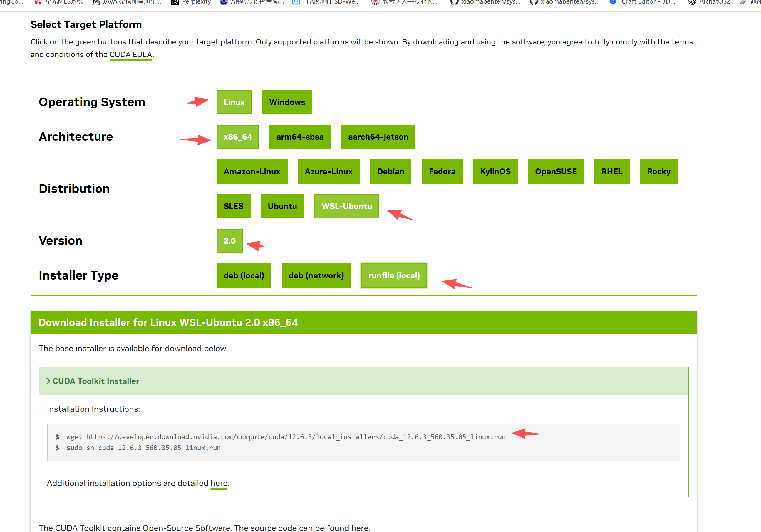761x532 pixels.
Task: Select the 2.0 version option
Action: (229, 241)
